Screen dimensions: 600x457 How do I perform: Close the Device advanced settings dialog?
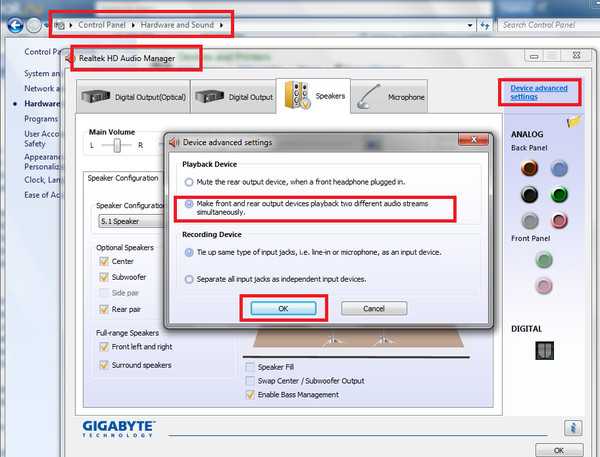point(473,140)
